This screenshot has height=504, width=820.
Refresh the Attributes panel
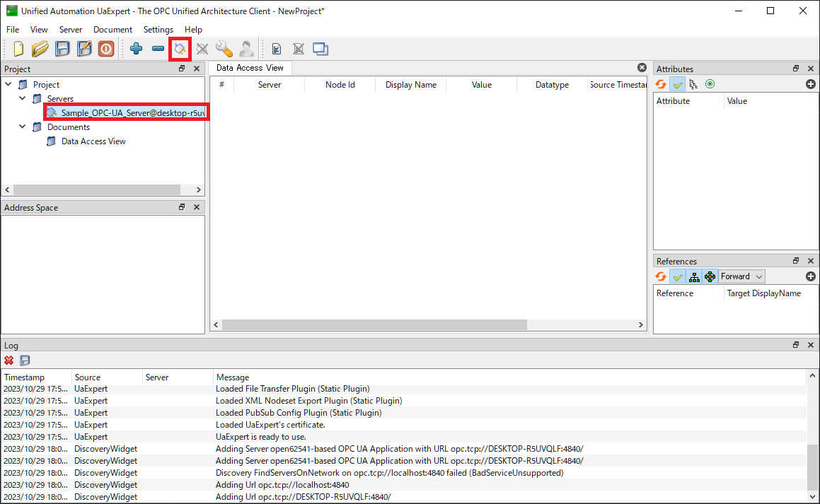pyautogui.click(x=661, y=84)
